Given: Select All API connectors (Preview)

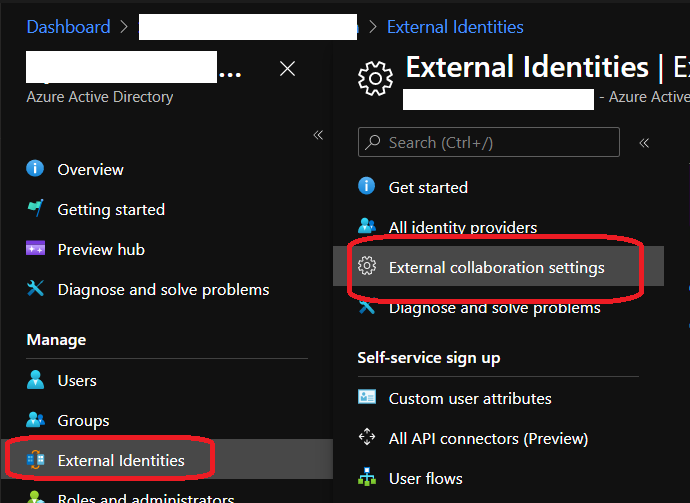Looking at the screenshot, I should pyautogui.click(x=488, y=438).
